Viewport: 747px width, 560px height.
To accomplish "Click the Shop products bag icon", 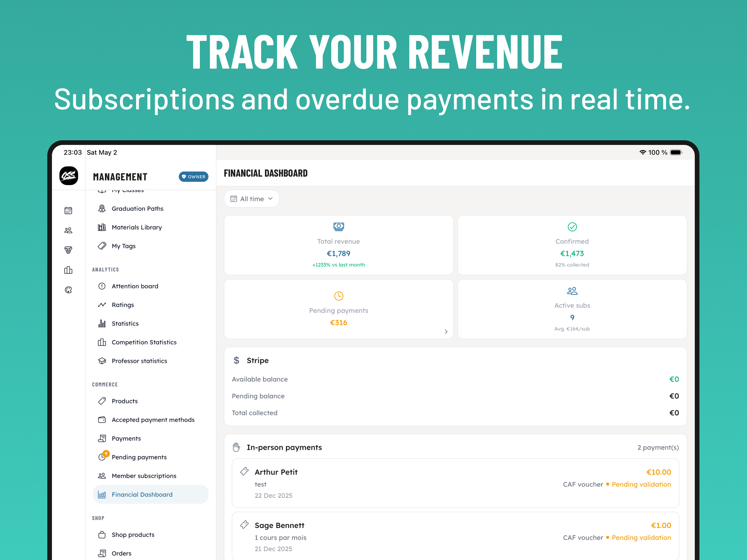I will click(x=102, y=535).
